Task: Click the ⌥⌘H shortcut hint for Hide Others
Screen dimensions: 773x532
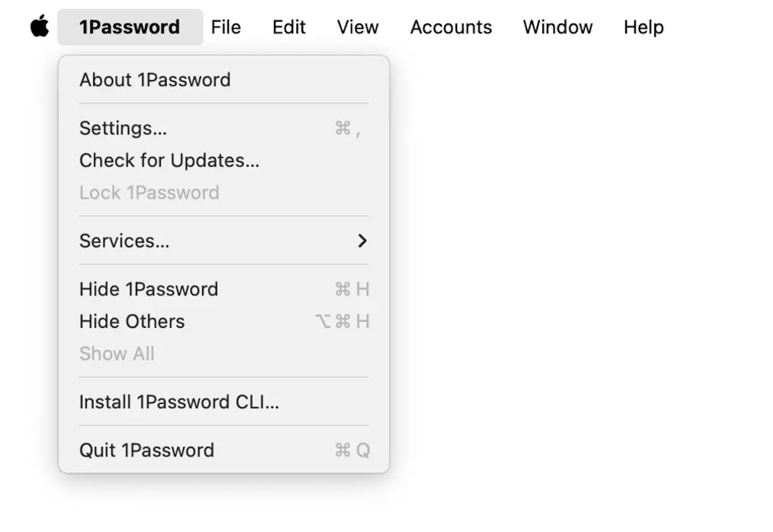Action: (x=342, y=321)
